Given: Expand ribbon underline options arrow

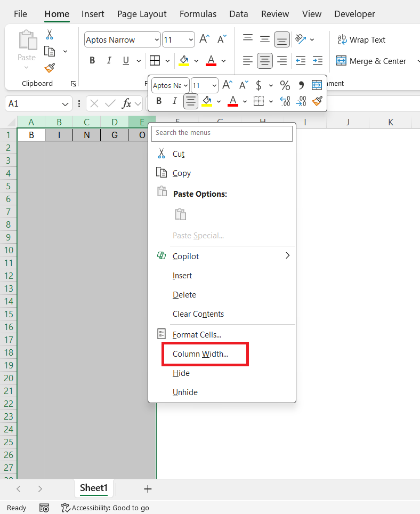Looking at the screenshot, I should (139, 61).
